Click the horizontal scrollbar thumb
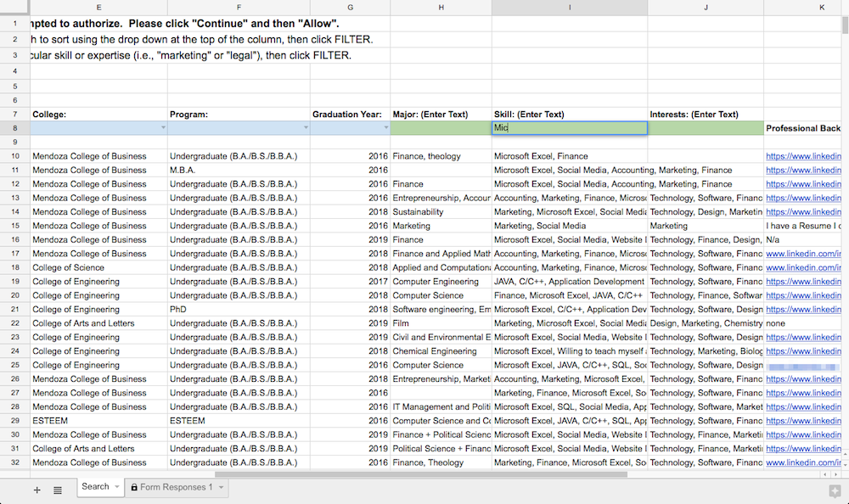This screenshot has width=849, height=504. (421, 474)
